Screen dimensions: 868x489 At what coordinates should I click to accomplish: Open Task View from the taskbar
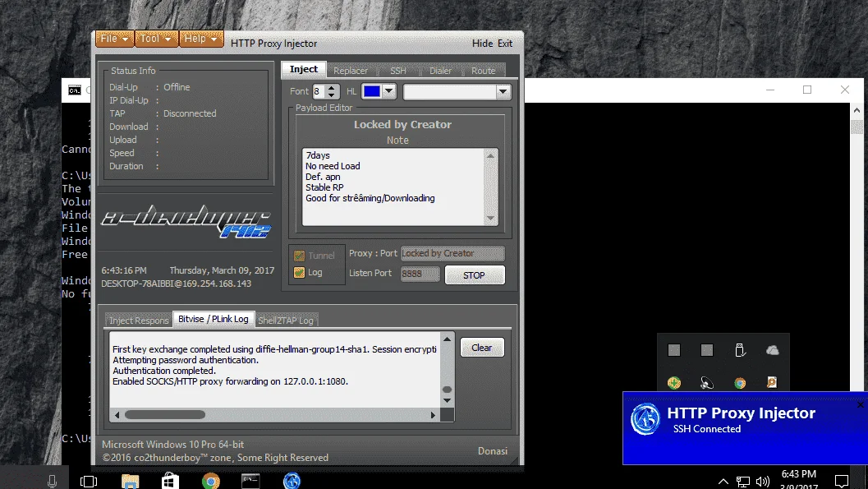point(89,482)
